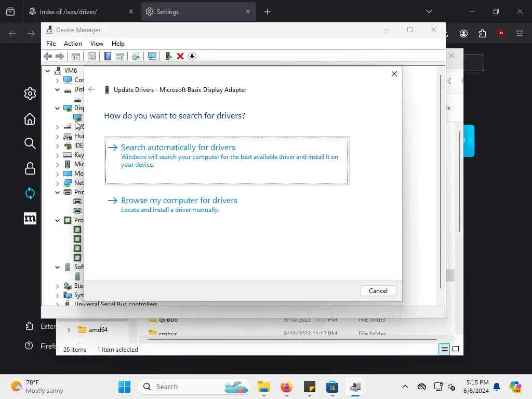This screenshot has height=399, width=532.
Task: Close the Settings browser tab
Action: pyautogui.click(x=248, y=12)
